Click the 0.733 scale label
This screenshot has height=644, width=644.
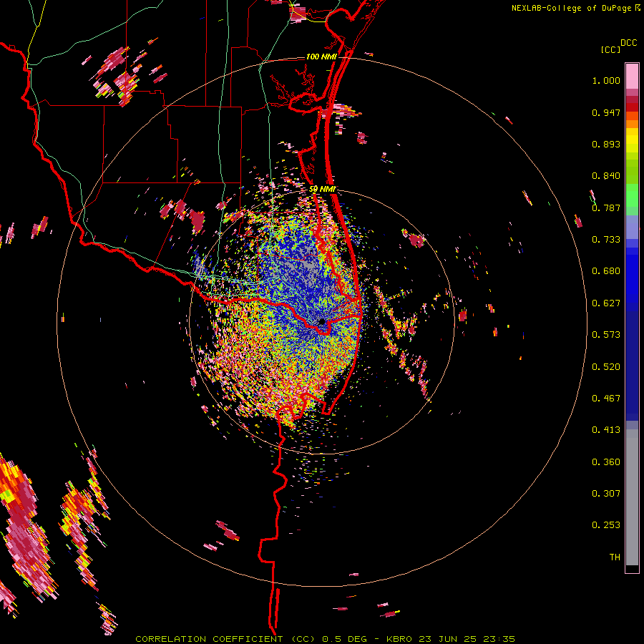(x=606, y=240)
